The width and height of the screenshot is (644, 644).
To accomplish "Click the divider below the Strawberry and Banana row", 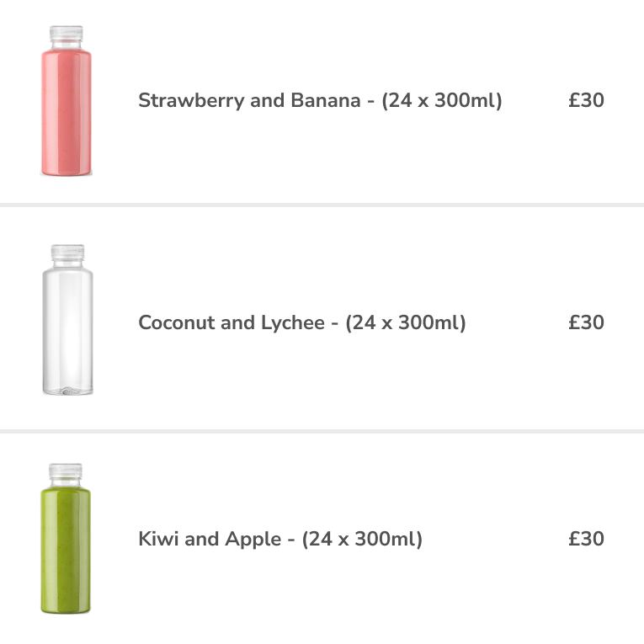I will [x=322, y=205].
